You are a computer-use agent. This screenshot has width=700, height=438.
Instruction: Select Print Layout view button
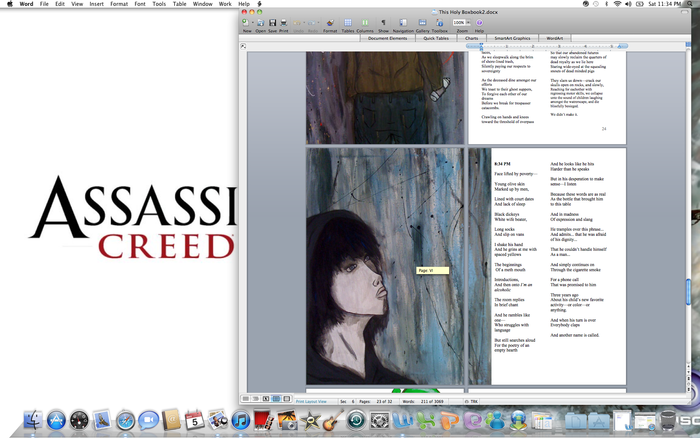(x=276, y=398)
